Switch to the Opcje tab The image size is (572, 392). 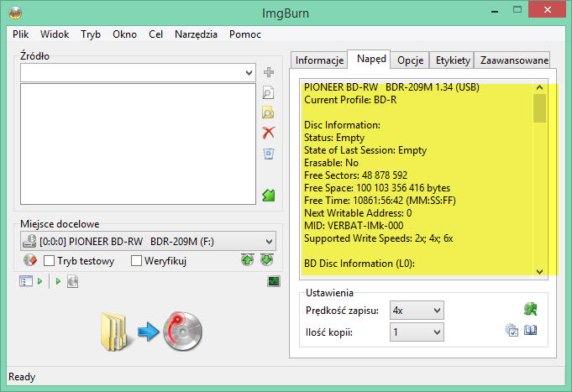411,60
